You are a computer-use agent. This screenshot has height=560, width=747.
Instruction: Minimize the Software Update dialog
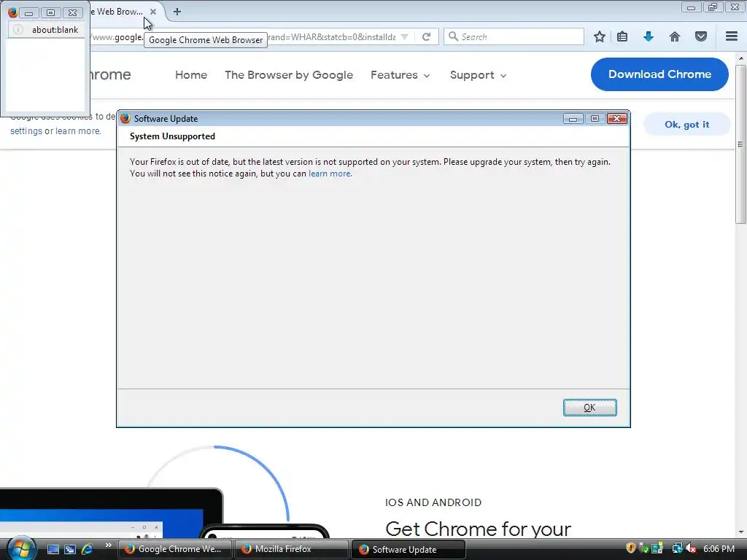click(573, 119)
